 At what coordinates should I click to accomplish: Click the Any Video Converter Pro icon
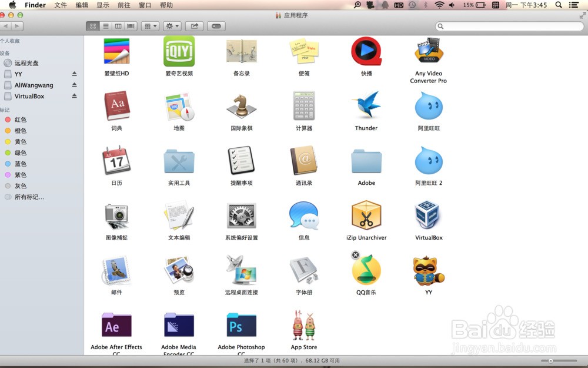pyautogui.click(x=429, y=50)
